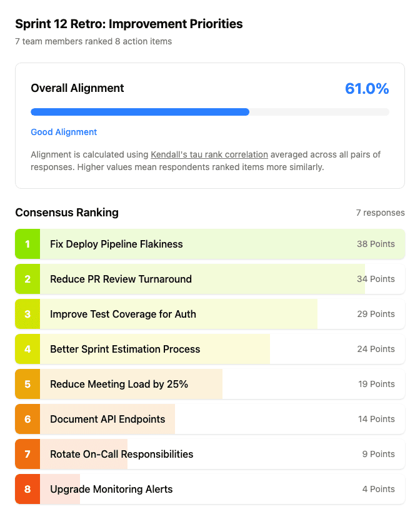Select the Rotate On-Call Responsibilities item
The height and width of the screenshot is (519, 420).
tap(121, 454)
